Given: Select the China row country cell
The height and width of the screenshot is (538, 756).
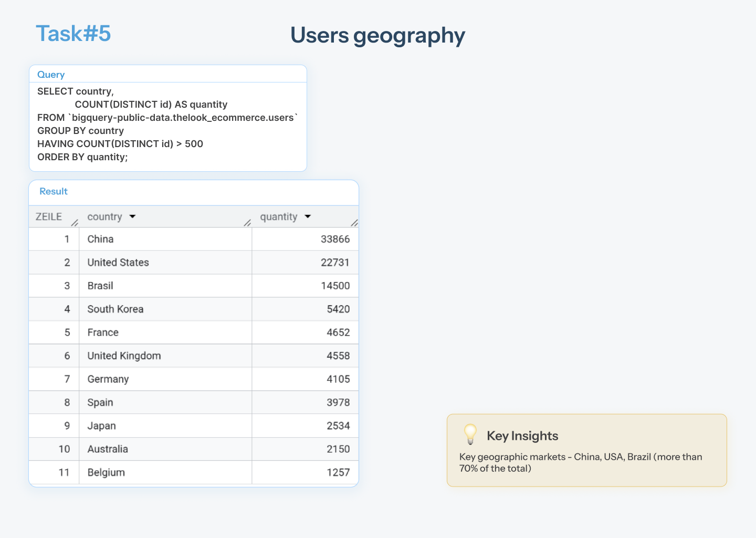Looking at the screenshot, I should pyautogui.click(x=165, y=239).
